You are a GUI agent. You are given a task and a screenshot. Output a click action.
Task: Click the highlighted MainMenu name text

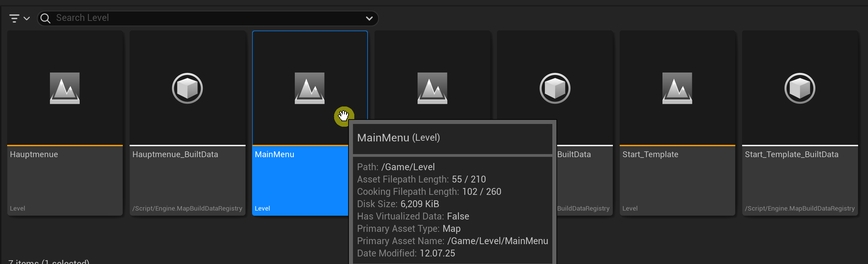pos(274,154)
